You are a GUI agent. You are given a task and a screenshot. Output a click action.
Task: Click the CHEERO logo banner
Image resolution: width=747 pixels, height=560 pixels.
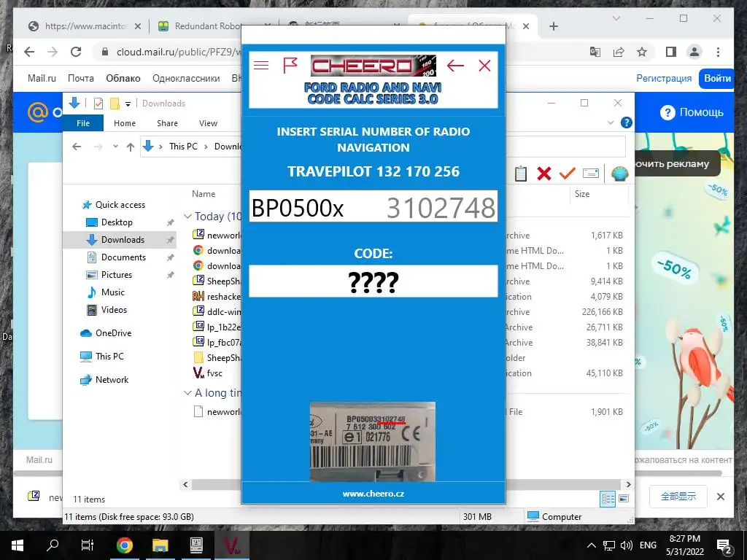(x=373, y=66)
